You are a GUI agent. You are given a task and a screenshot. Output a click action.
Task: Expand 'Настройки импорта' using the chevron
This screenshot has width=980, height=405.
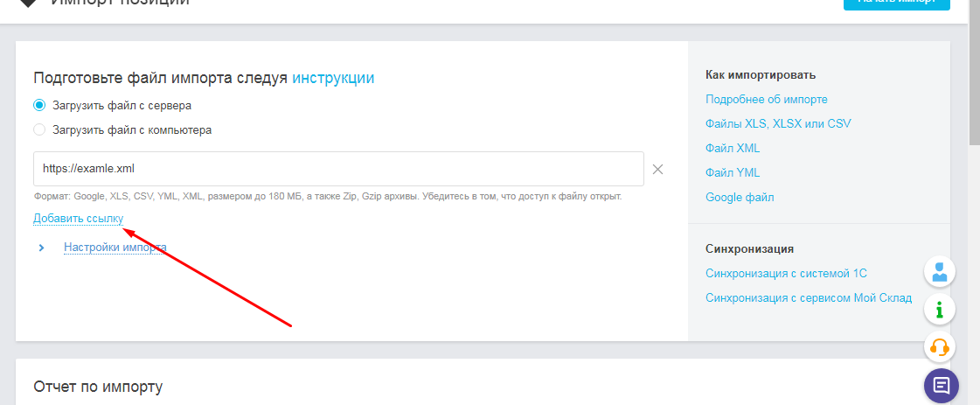[41, 248]
